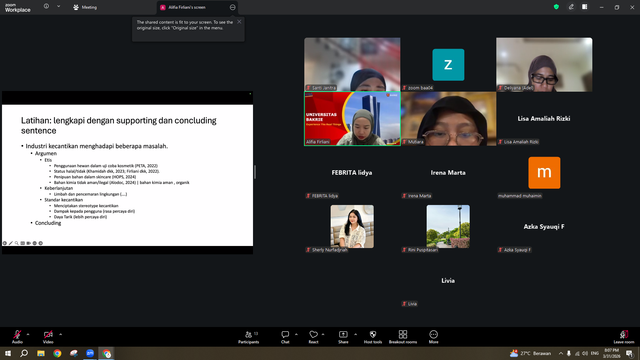Image resolution: width=640 pixels, height=360 pixels.
Task: Show hidden system tray icons
Action: [x=561, y=353]
